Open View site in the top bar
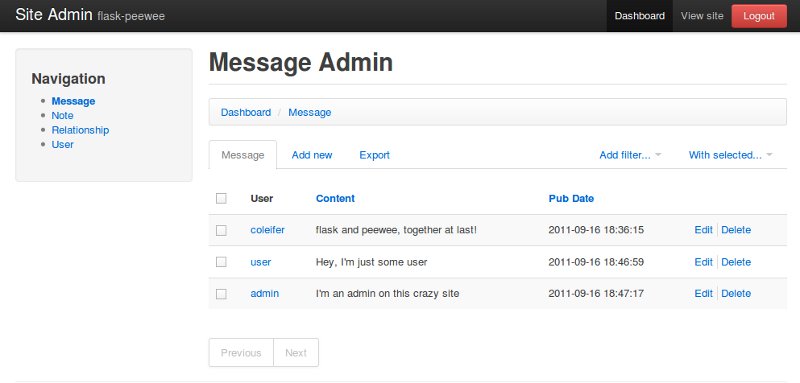This screenshot has height=383, width=800. (x=702, y=16)
